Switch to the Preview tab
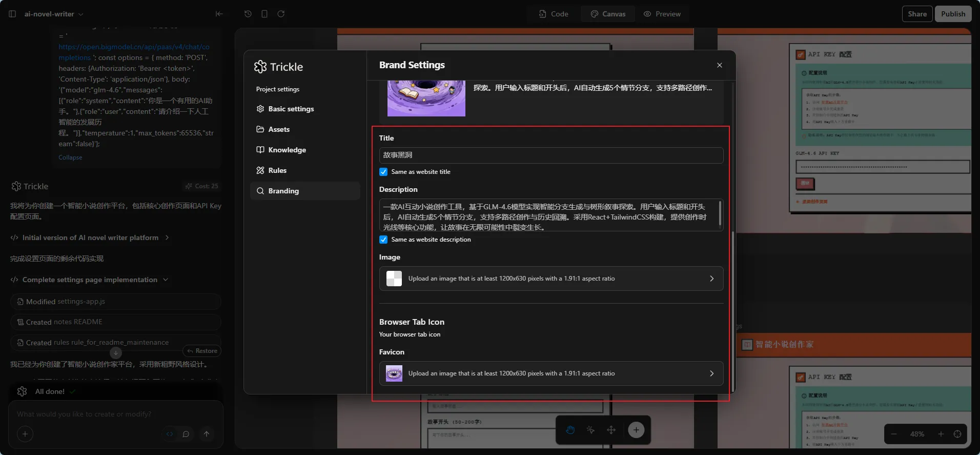 tap(662, 14)
